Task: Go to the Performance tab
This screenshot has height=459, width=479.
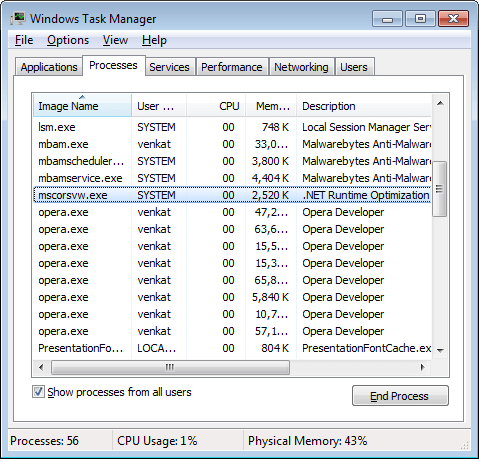Action: coord(232,67)
